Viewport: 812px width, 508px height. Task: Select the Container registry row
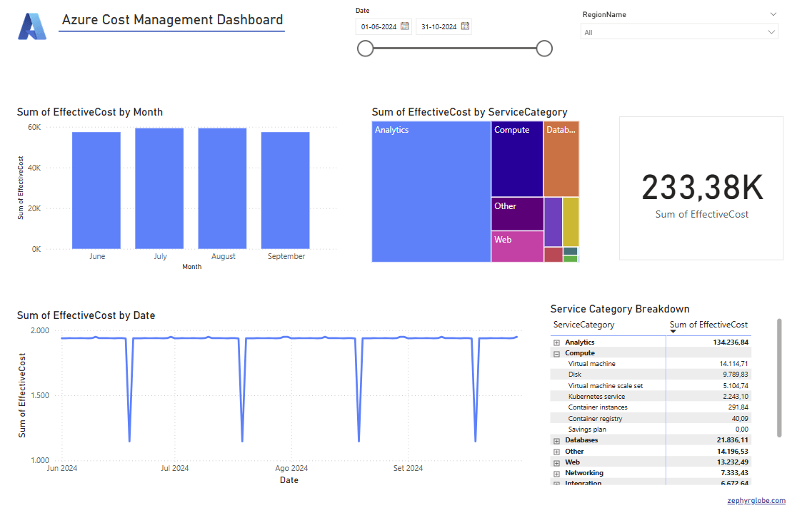(x=651, y=419)
